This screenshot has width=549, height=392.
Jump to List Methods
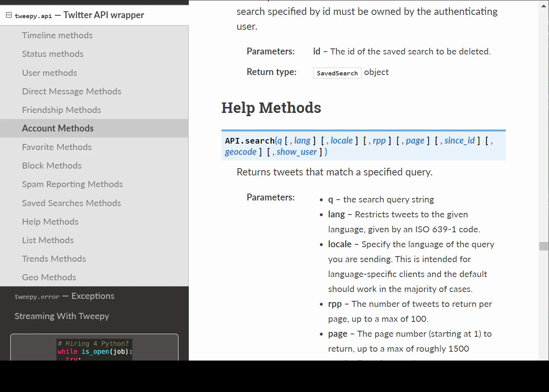[x=48, y=240]
